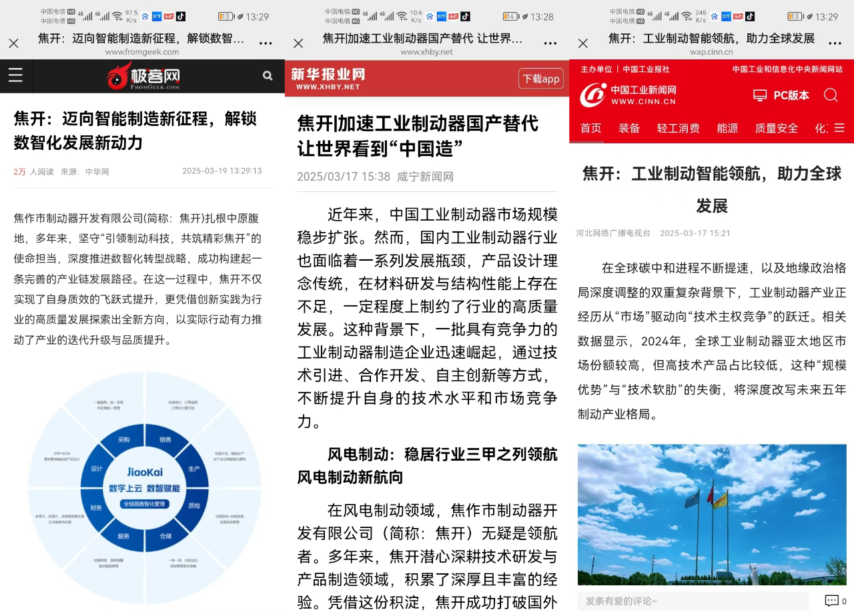The width and height of the screenshot is (854, 616).
Task: Tap the search magnifier in 极客网 header
Action: 268,76
